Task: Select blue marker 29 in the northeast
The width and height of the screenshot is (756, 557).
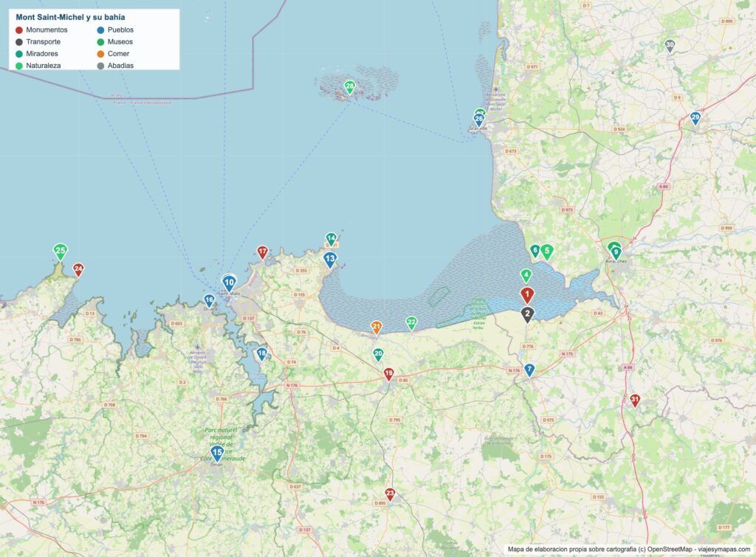Action: tap(695, 117)
